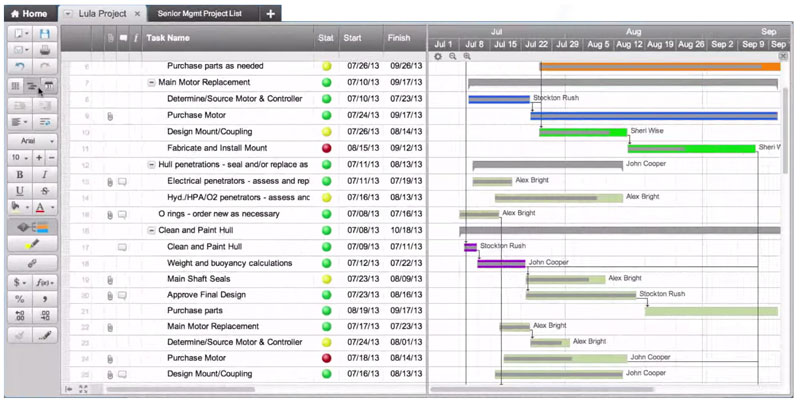Collapse Main Motor Replacement row 7
This screenshot has height=404, width=800.
point(152,83)
